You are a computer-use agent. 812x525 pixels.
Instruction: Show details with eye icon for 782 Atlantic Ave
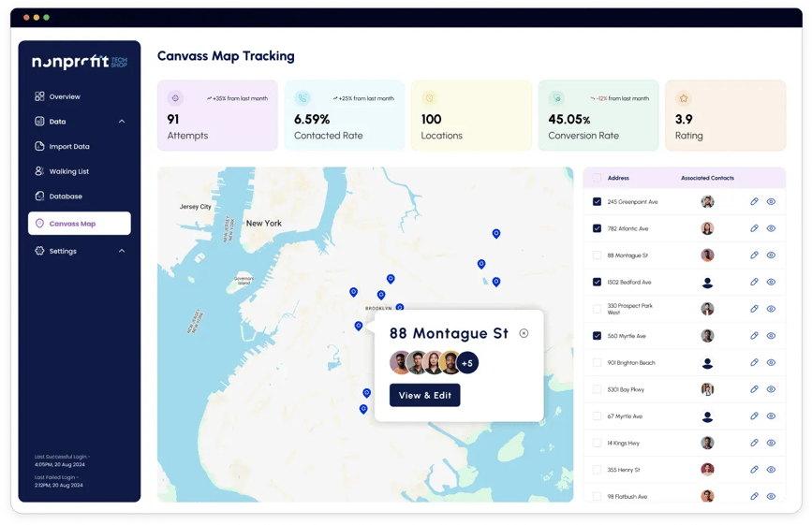pyautogui.click(x=771, y=228)
